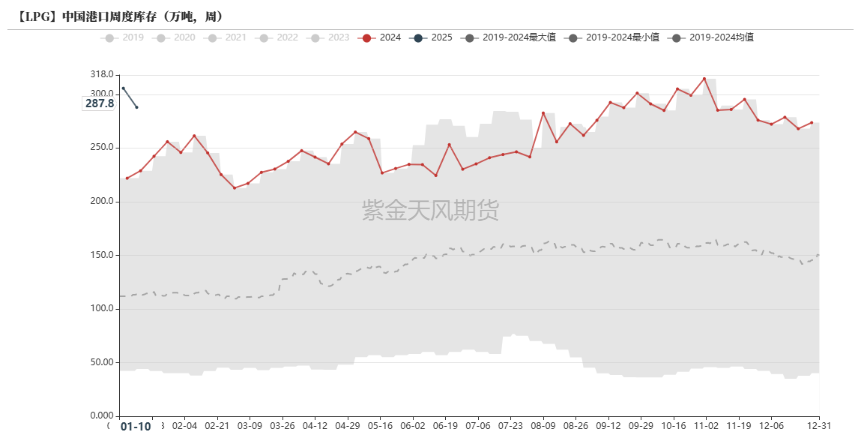Select the 08-09 x-axis label
The height and width of the screenshot is (435, 861).
tap(543, 426)
